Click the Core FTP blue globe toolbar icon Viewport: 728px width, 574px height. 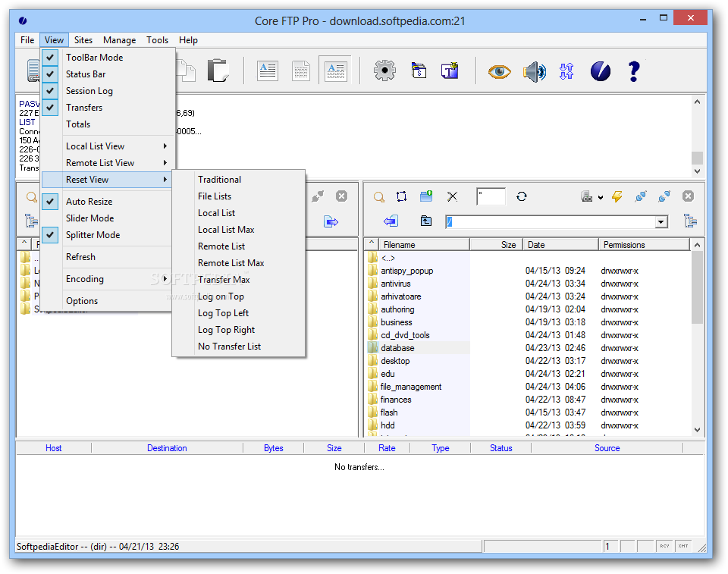pyautogui.click(x=601, y=71)
